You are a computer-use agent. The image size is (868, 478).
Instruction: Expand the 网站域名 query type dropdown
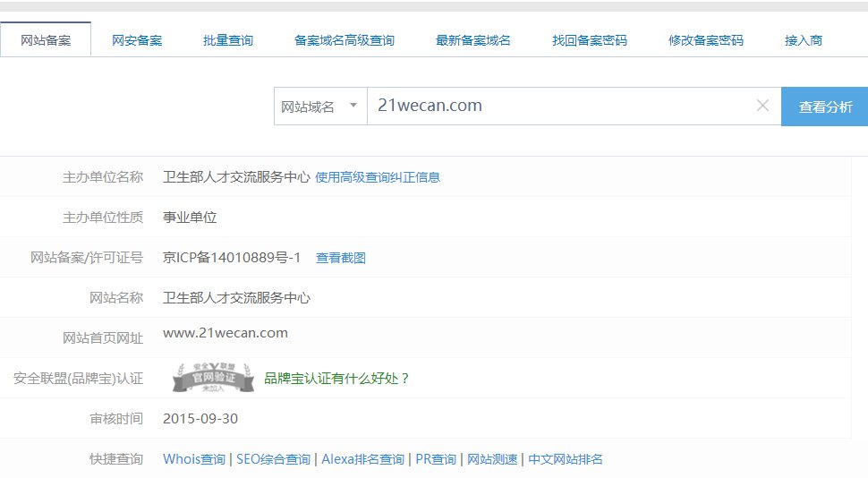[320, 106]
